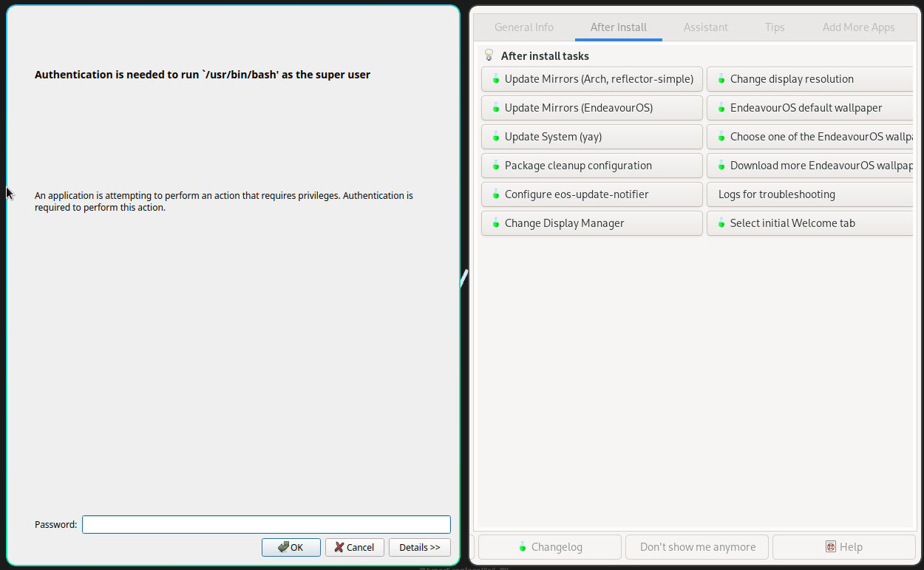
Task: Open Configure eos-update-notifier
Action: 592,194
